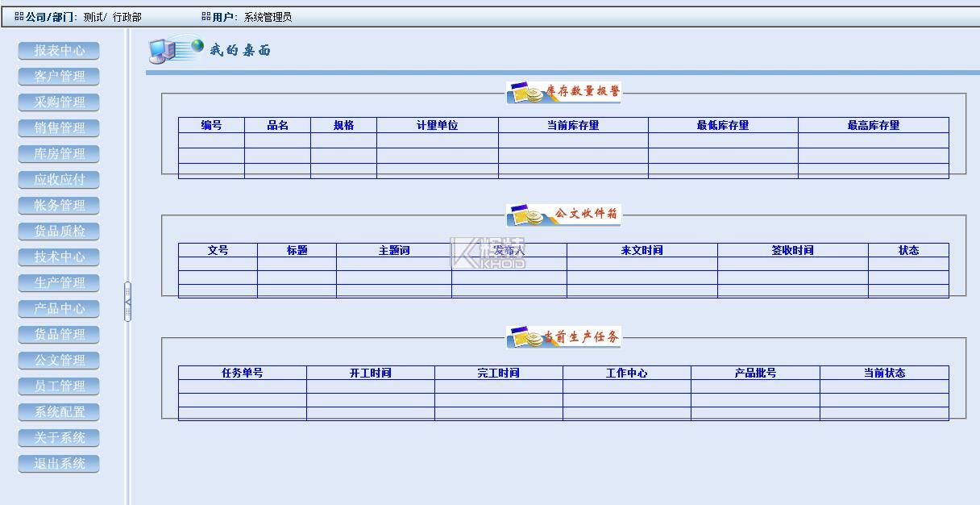Open the 系统配置 settings
980x505 pixels.
click(59, 412)
